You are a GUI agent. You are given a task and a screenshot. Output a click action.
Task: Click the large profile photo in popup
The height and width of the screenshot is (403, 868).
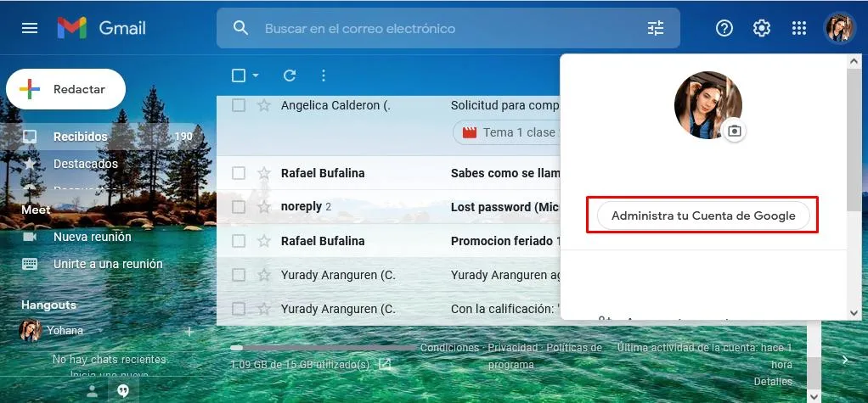[708, 105]
